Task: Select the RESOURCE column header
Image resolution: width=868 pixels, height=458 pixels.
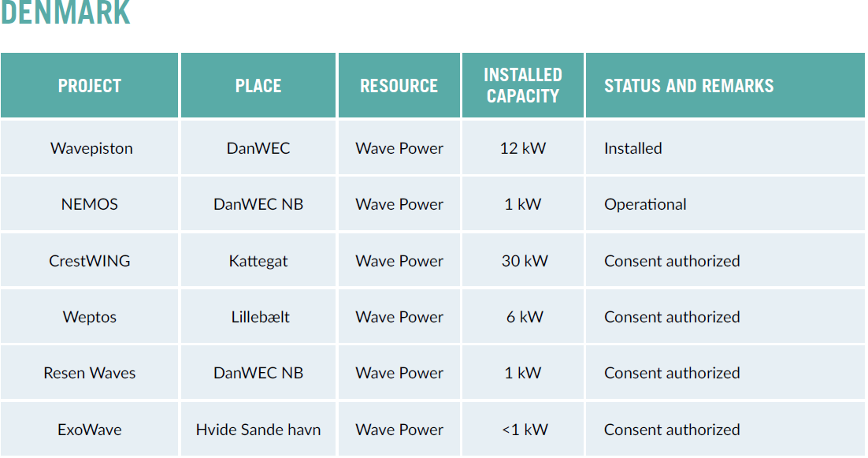Action: (x=399, y=86)
